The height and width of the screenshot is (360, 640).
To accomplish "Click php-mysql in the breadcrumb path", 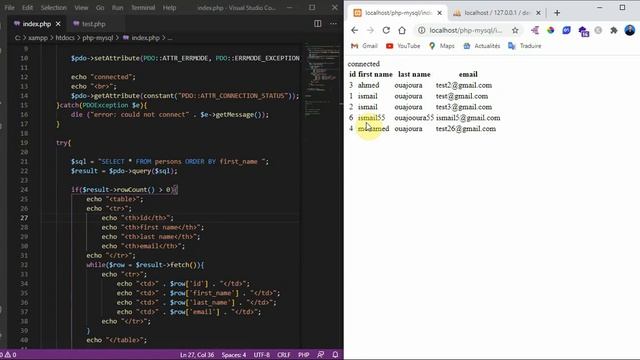I will click(x=98, y=38).
